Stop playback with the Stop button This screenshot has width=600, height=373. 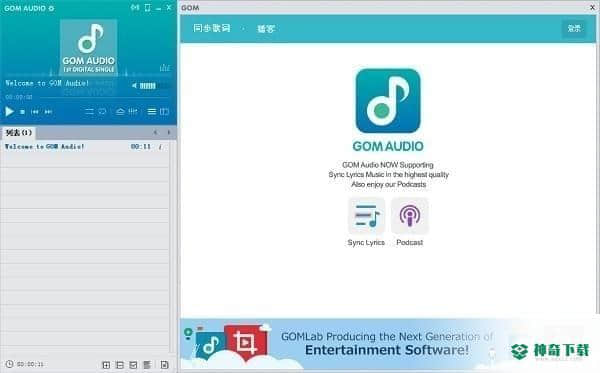point(23,112)
